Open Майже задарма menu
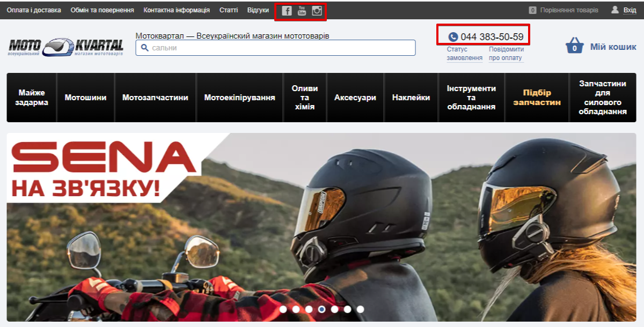 32,98
